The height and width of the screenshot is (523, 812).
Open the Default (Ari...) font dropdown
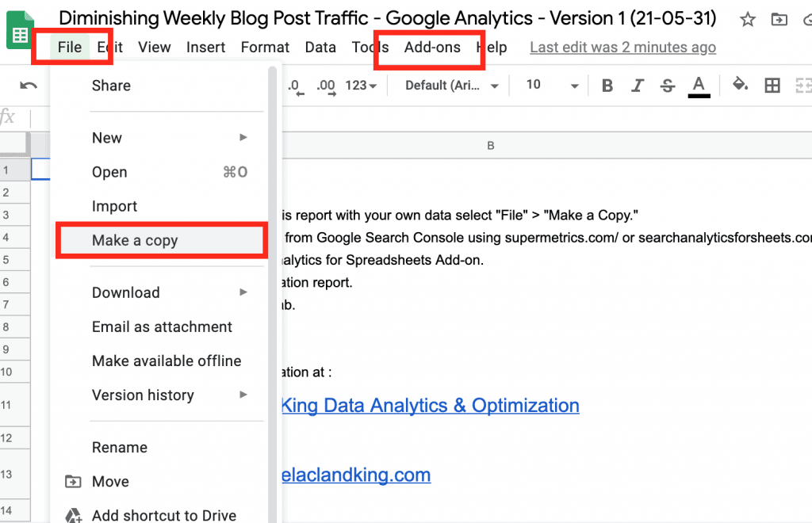pos(451,86)
